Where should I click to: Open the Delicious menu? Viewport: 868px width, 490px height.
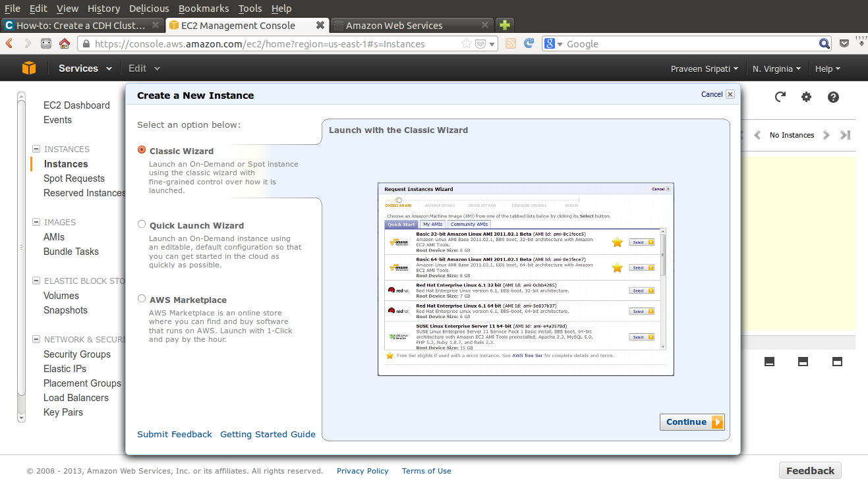click(149, 9)
